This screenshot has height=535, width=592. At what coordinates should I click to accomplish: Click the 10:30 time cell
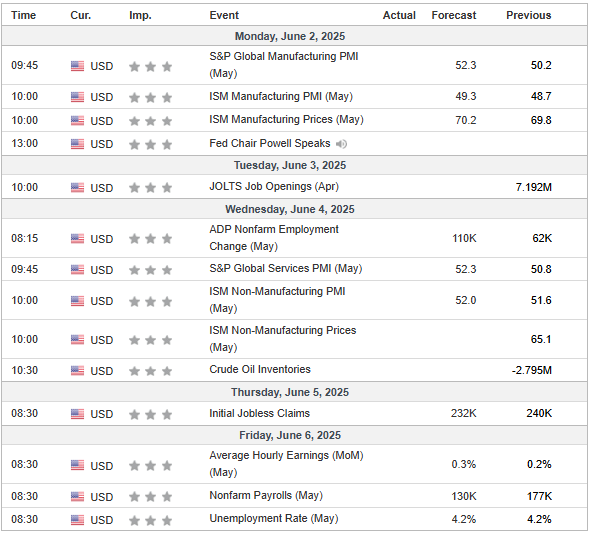25,370
